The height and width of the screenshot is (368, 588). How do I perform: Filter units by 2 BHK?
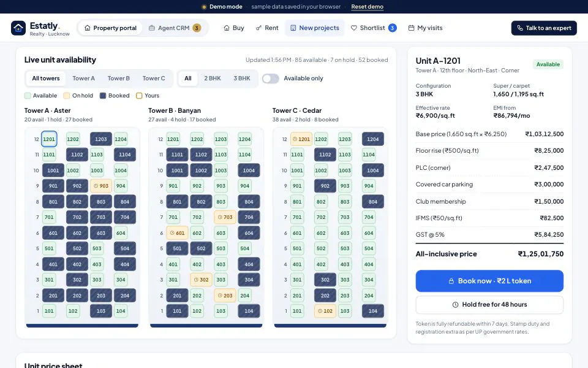point(213,79)
